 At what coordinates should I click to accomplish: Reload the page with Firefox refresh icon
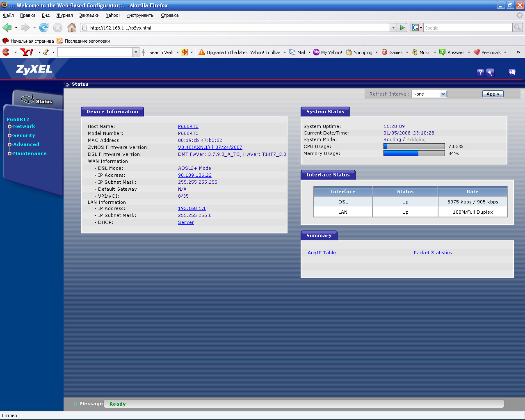[x=44, y=27]
